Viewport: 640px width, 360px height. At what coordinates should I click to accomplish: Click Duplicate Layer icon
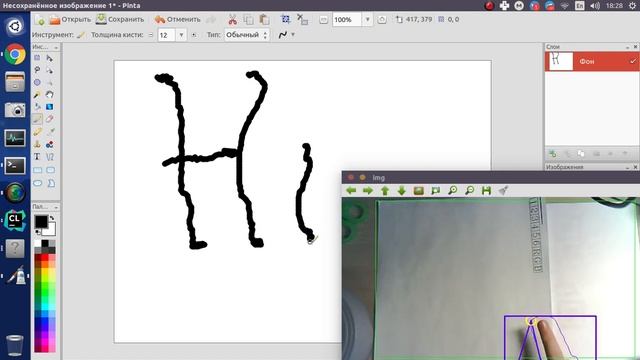pyautogui.click(x=581, y=153)
